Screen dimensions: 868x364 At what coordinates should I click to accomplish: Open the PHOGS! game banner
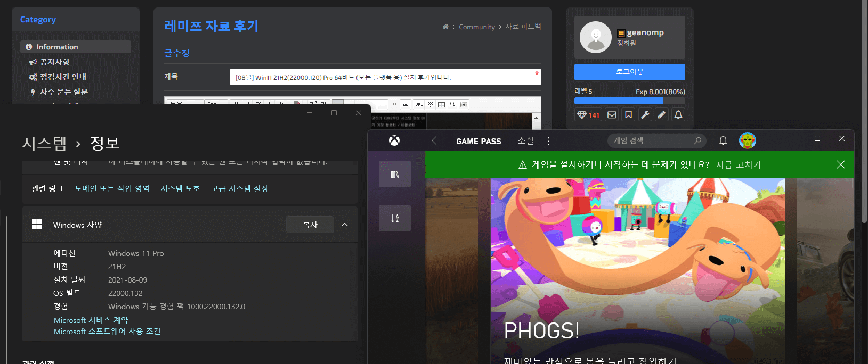(x=638, y=271)
